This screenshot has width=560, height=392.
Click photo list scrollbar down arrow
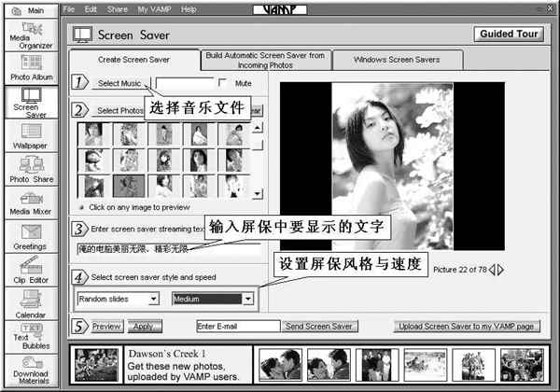258,194
